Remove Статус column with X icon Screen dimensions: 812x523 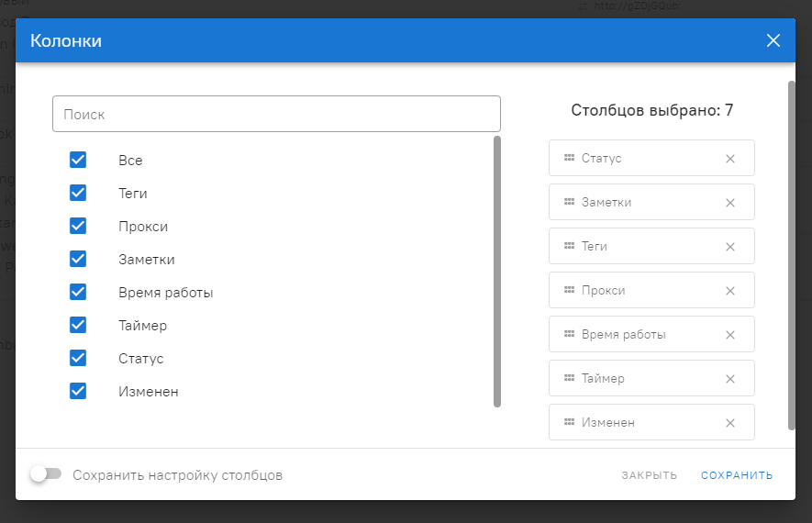[730, 159]
